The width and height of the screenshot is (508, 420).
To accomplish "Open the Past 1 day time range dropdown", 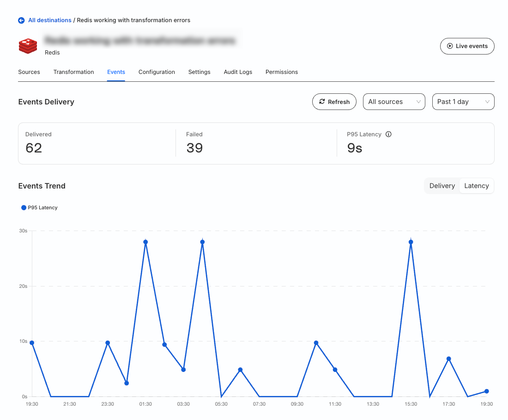I will click(x=463, y=102).
